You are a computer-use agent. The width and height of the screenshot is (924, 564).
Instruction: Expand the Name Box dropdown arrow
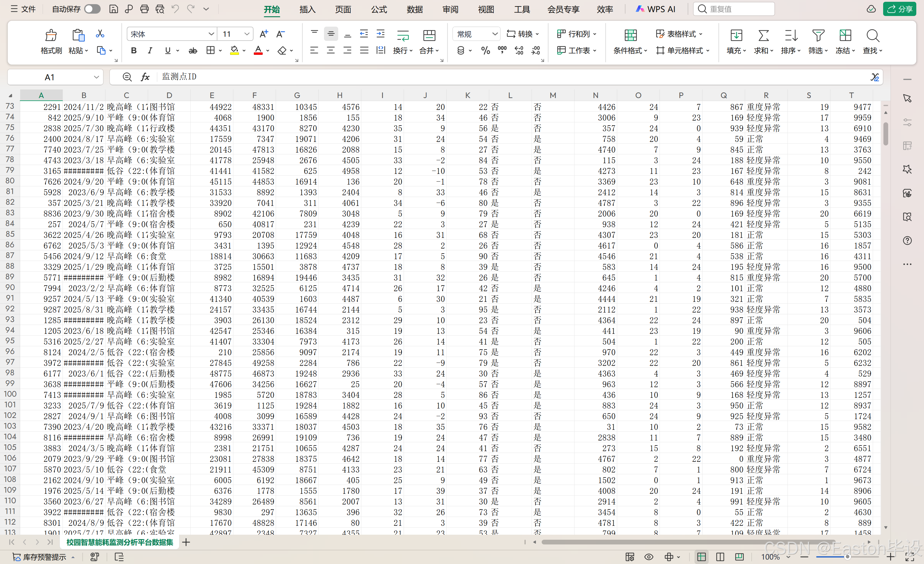[x=96, y=77]
